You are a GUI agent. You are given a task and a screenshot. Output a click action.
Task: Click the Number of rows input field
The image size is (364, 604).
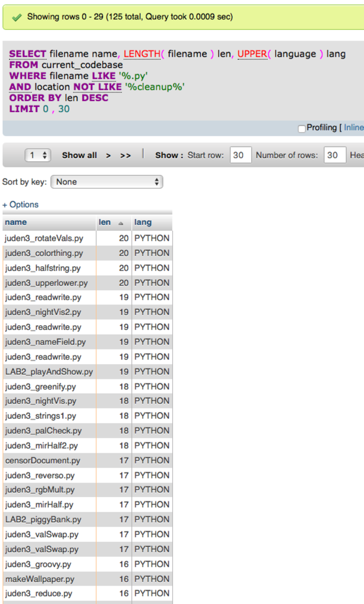click(335, 155)
